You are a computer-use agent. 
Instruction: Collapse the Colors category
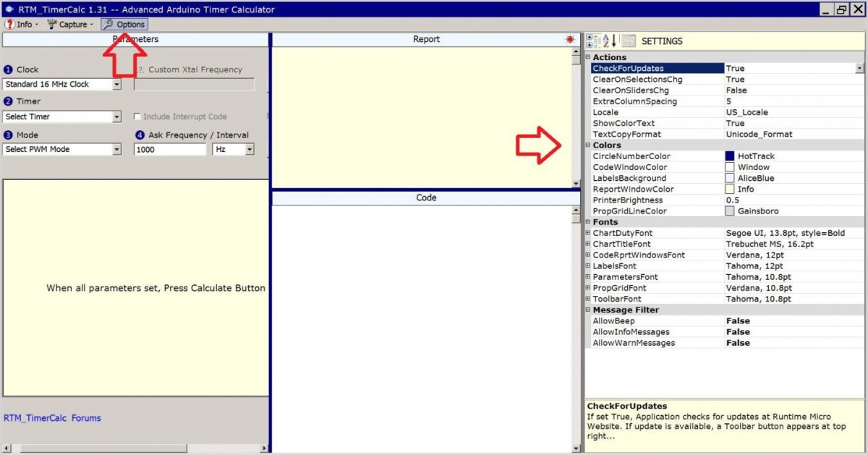588,145
